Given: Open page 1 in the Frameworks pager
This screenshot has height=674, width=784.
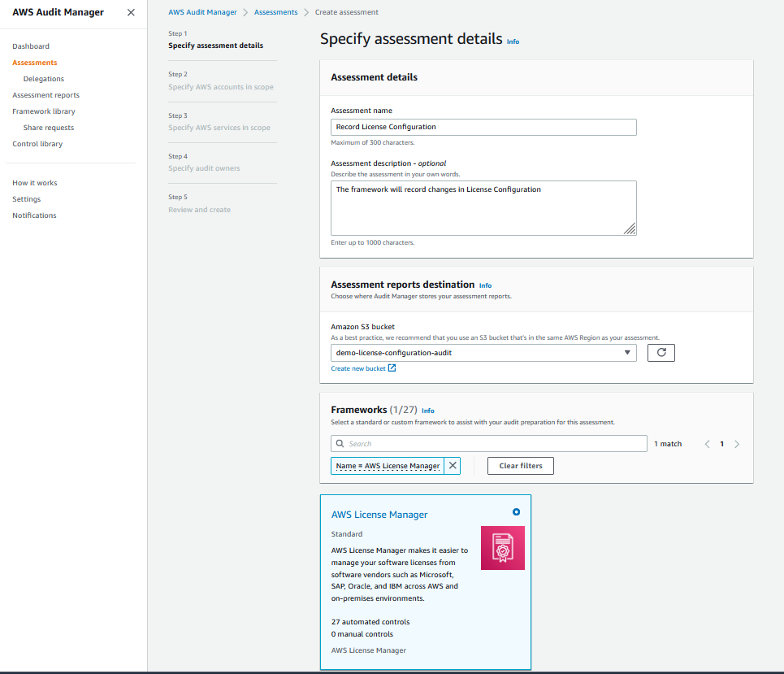Looking at the screenshot, I should pos(721,444).
